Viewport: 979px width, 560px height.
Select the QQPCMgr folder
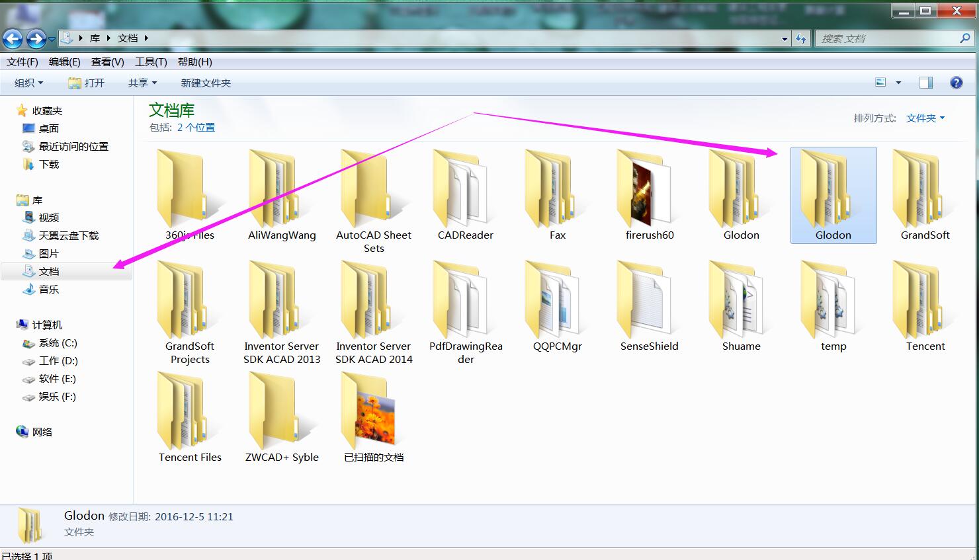click(558, 306)
